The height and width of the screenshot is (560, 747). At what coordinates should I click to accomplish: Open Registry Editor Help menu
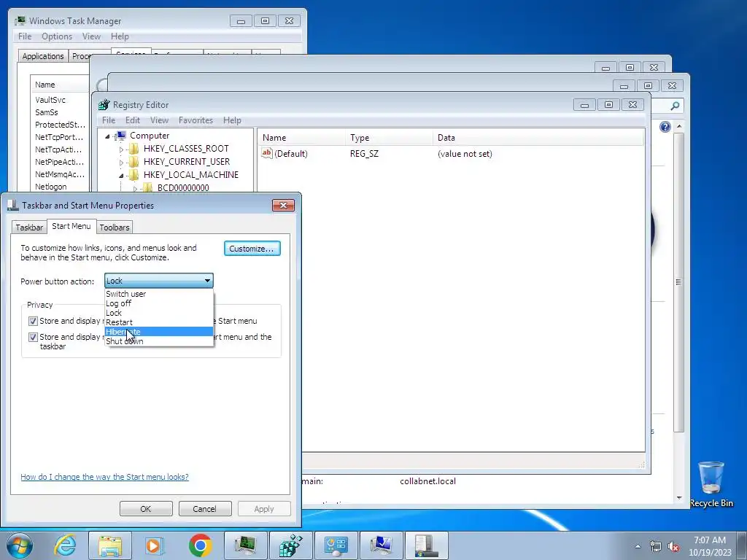click(232, 120)
